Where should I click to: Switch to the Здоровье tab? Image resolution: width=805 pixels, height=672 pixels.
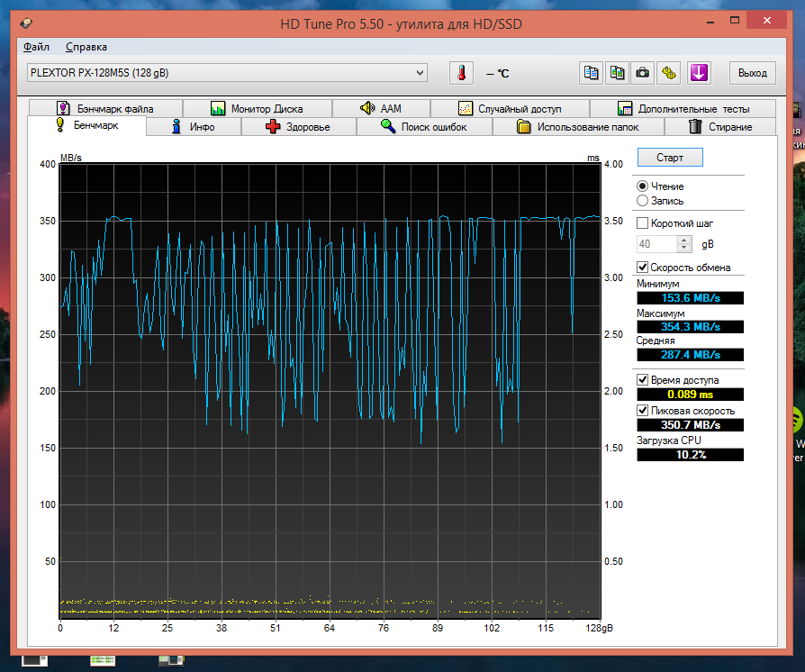tap(299, 126)
